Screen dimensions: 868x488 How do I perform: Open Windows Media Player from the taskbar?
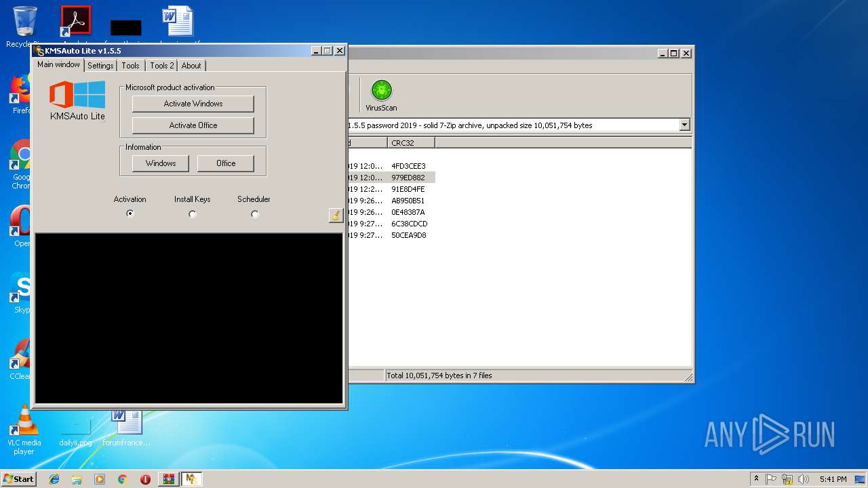tap(100, 479)
